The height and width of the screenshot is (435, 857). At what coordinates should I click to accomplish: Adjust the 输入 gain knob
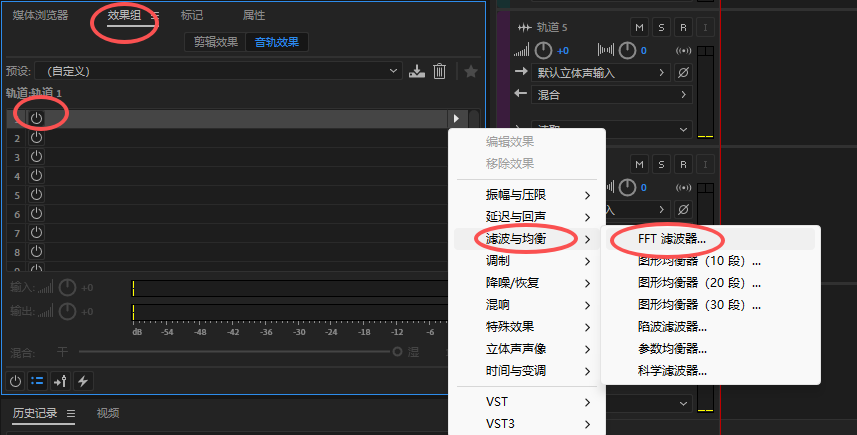[x=67, y=287]
